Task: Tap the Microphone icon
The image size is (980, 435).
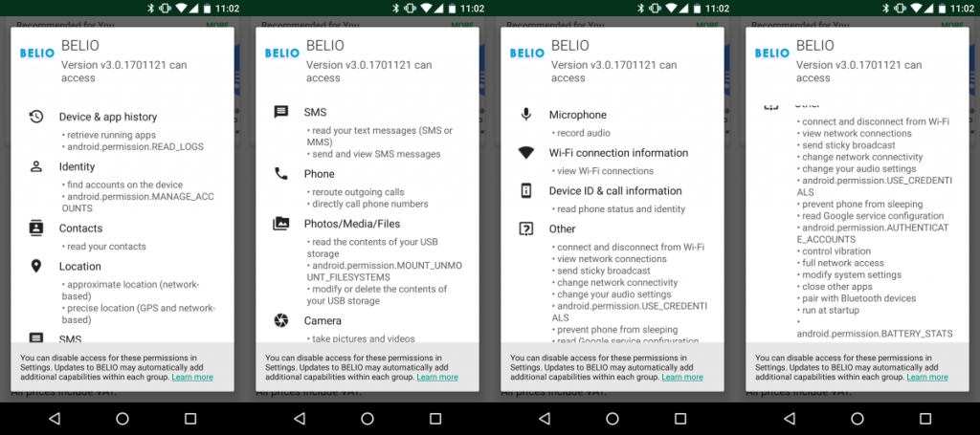Action: [x=526, y=115]
